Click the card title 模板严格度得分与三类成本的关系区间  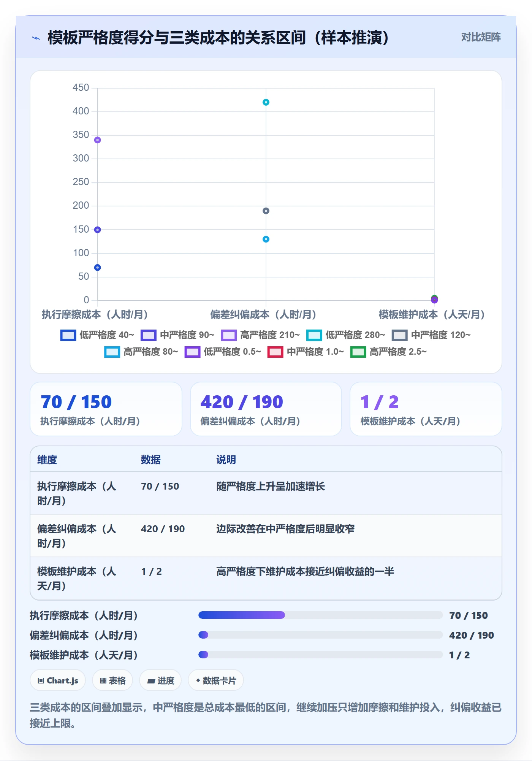coord(218,38)
